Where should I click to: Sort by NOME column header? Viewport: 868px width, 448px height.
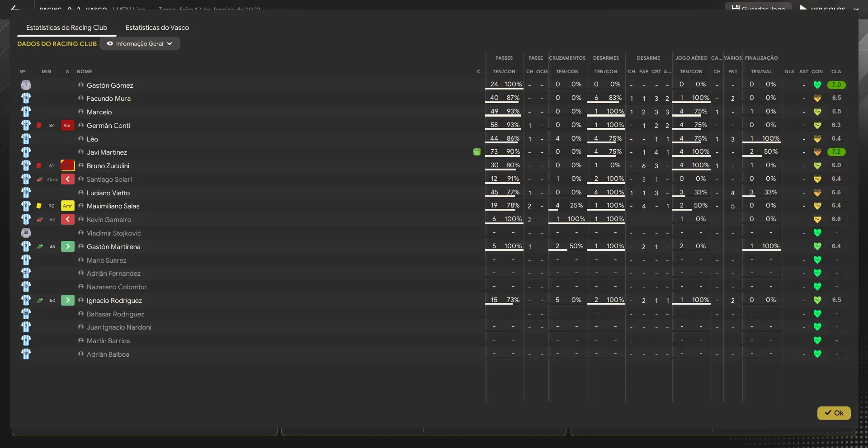pyautogui.click(x=84, y=71)
